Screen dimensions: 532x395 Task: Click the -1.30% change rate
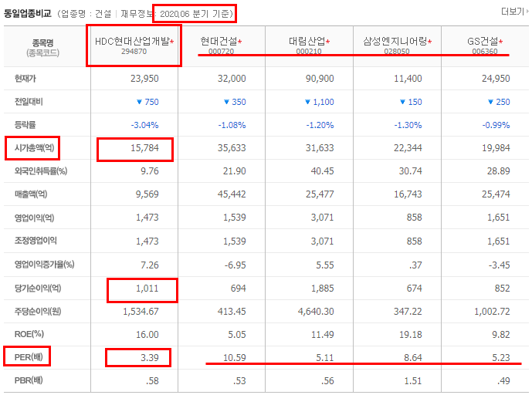pos(408,125)
